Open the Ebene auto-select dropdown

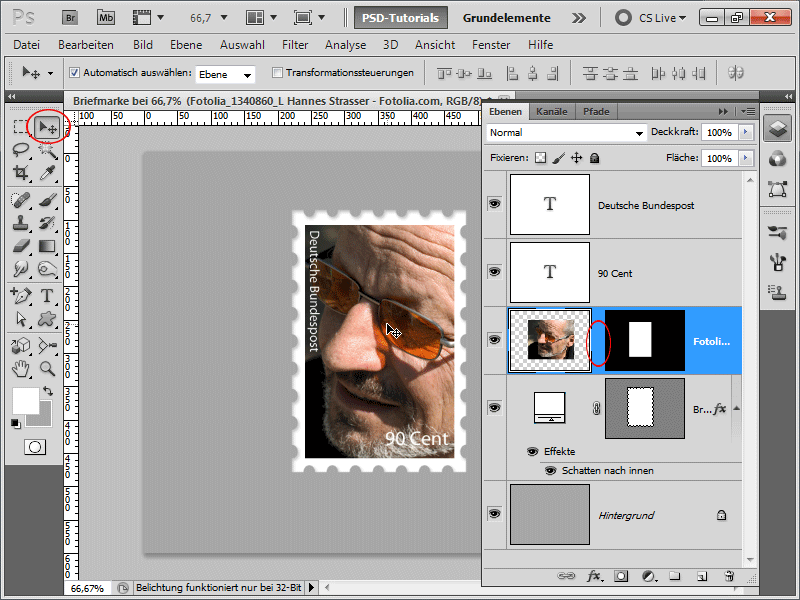pos(225,74)
